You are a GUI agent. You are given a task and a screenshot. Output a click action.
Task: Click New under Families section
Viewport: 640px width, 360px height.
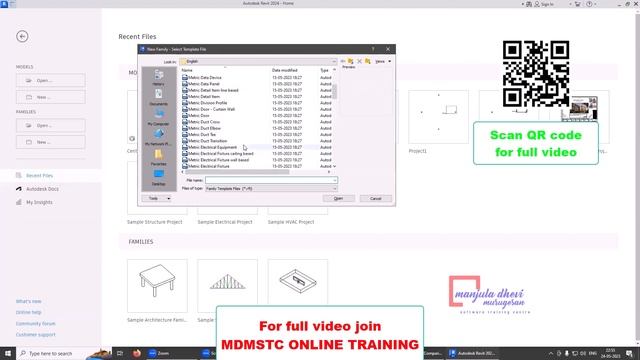51,142
